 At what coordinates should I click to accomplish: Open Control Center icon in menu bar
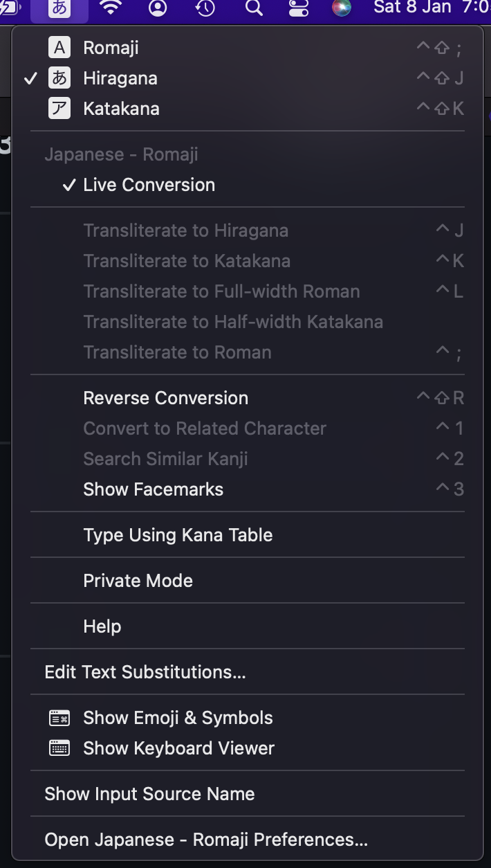click(298, 8)
